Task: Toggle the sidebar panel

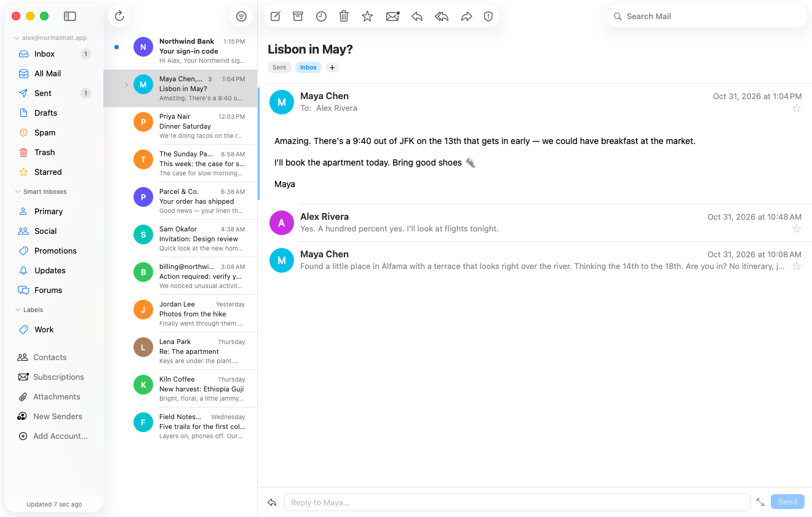Action: (x=70, y=17)
